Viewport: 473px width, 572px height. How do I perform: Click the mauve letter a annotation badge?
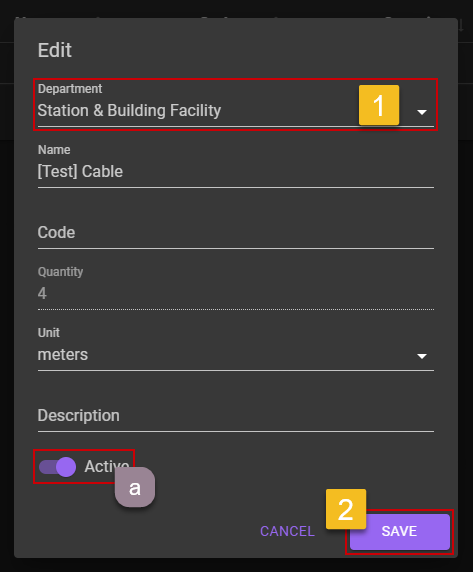tap(135, 487)
